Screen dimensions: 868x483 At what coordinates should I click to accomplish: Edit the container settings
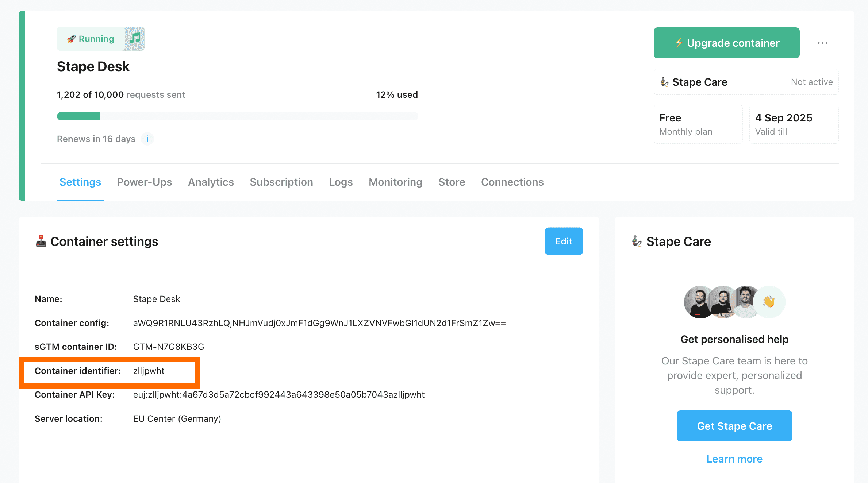point(564,241)
